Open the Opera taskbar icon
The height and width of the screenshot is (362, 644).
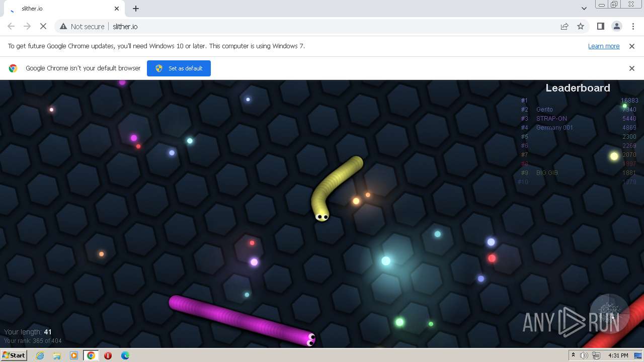(108, 355)
